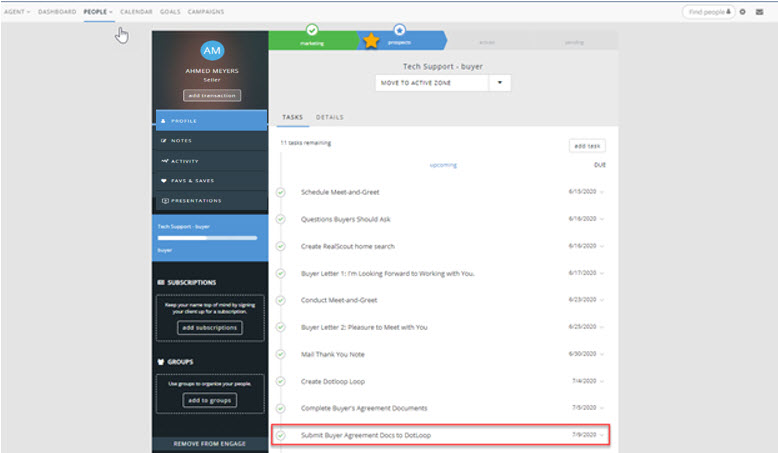The height and width of the screenshot is (453, 778).
Task: Complete the Create Dotloop Loop task
Action: tap(281, 381)
